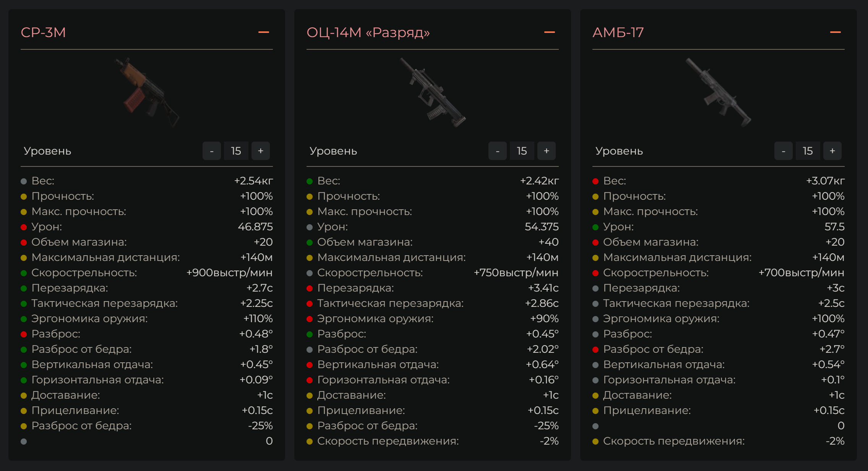The height and width of the screenshot is (471, 868).
Task: Click the СР-3М title heading
Action: pos(43,33)
